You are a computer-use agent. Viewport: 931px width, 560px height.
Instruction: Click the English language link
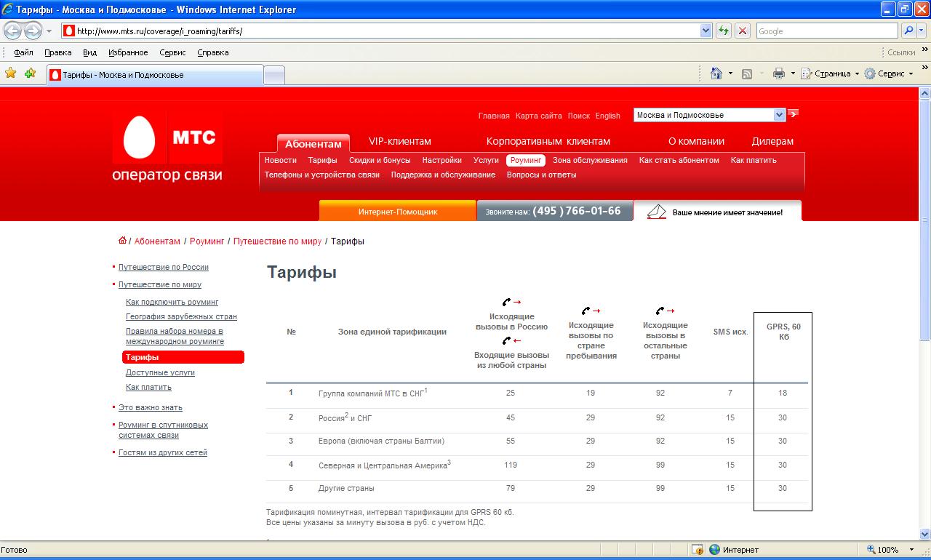[x=607, y=116]
